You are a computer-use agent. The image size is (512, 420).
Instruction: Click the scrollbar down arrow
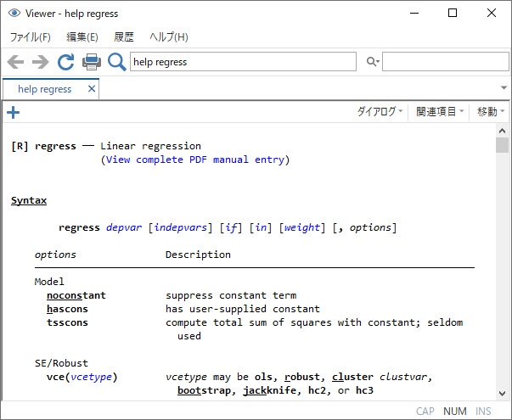(502, 394)
